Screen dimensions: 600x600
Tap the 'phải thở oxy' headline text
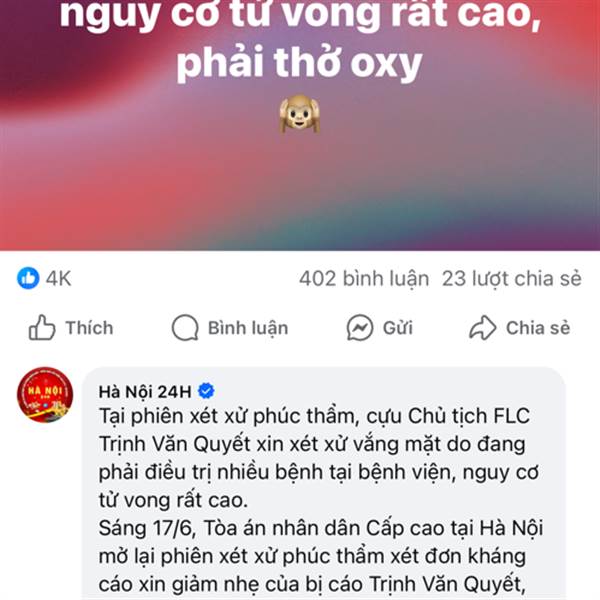pos(299,62)
